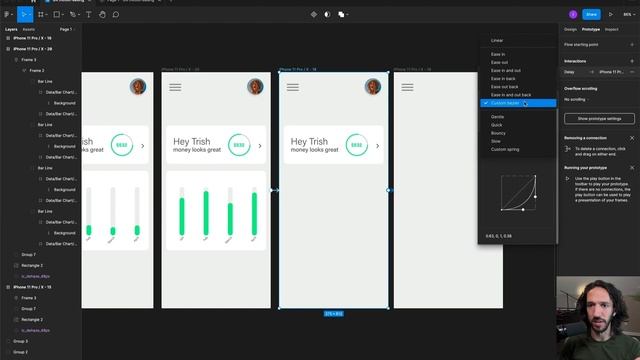The height and width of the screenshot is (360, 640).
Task: Dismiss the Running your prototype tip
Action: (x=632, y=168)
